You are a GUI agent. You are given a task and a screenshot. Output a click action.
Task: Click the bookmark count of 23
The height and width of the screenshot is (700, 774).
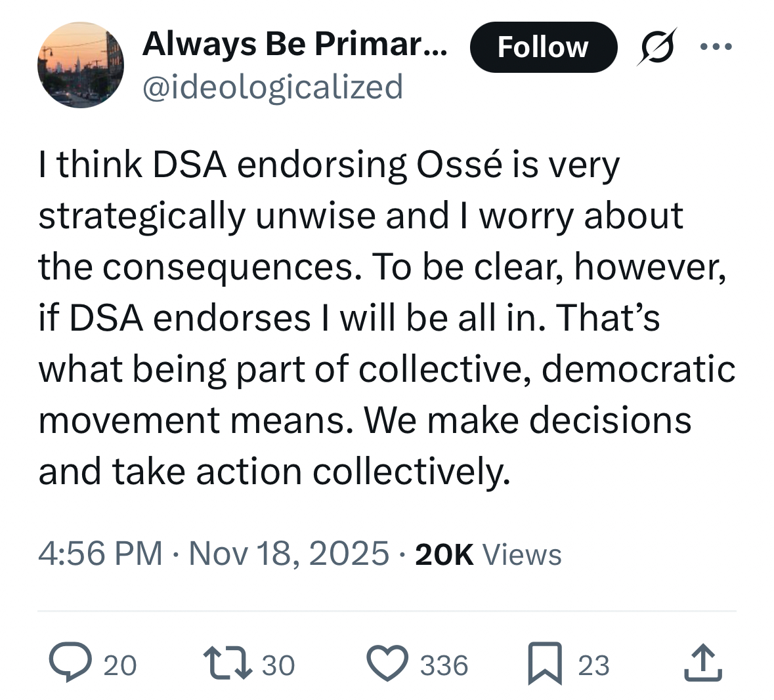593,665
